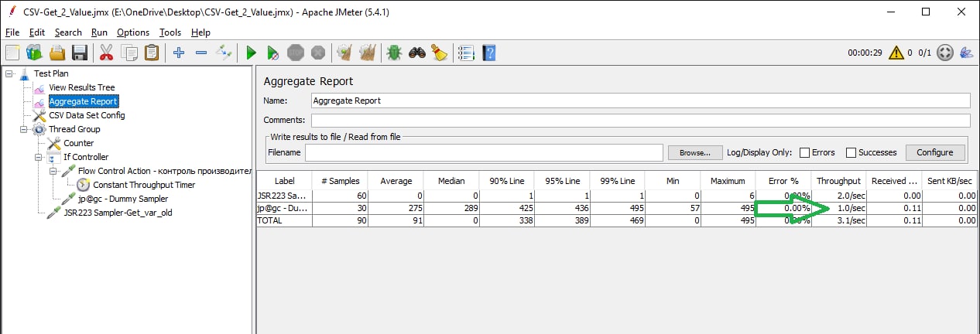Click the Configure button
This screenshot has width=980, height=334.
(x=935, y=152)
